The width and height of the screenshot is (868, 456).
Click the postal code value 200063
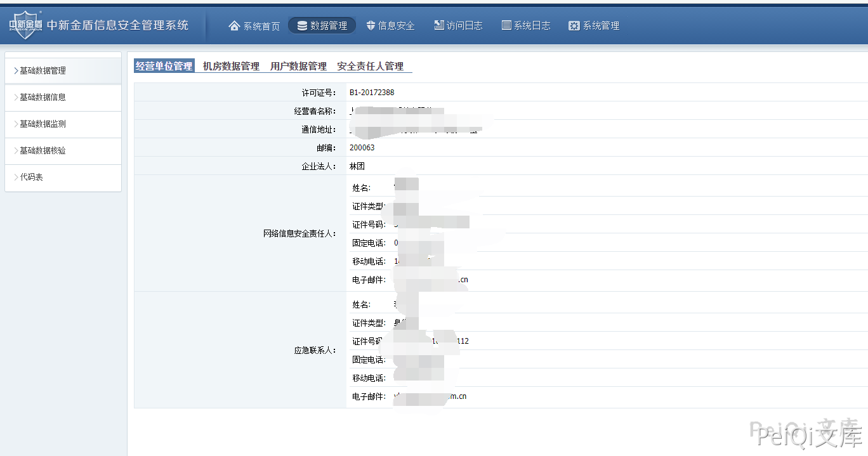pyautogui.click(x=362, y=148)
